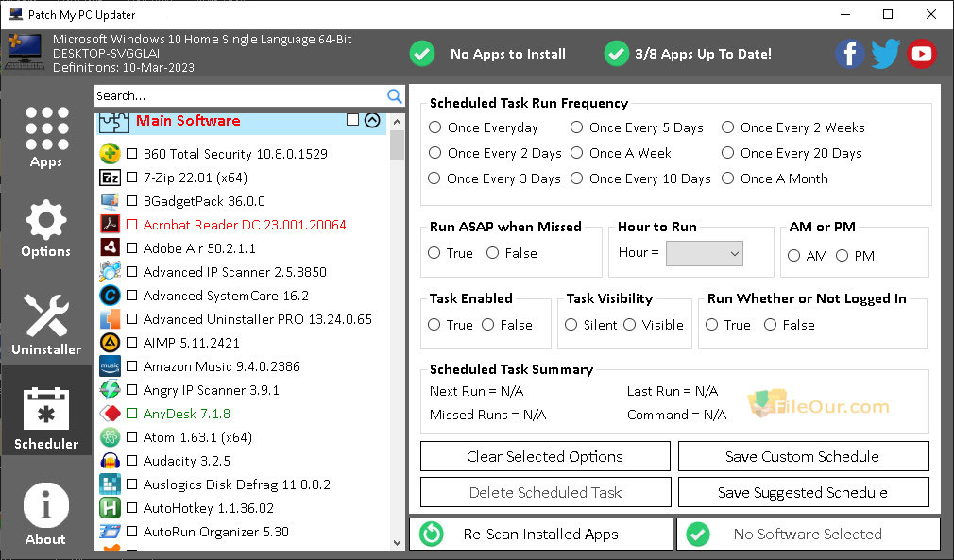Click the Amazon Music app icon
This screenshot has width=954, height=560.
(110, 366)
